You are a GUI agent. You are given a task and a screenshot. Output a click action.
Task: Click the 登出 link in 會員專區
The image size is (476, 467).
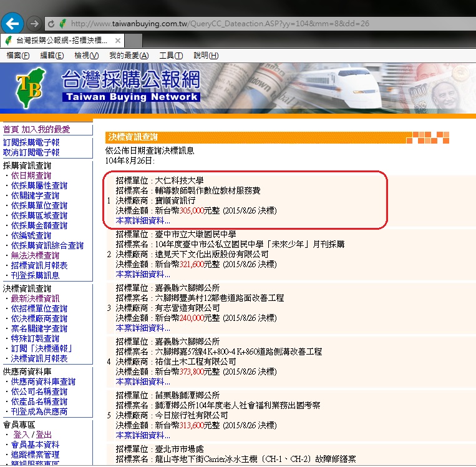[x=44, y=435]
